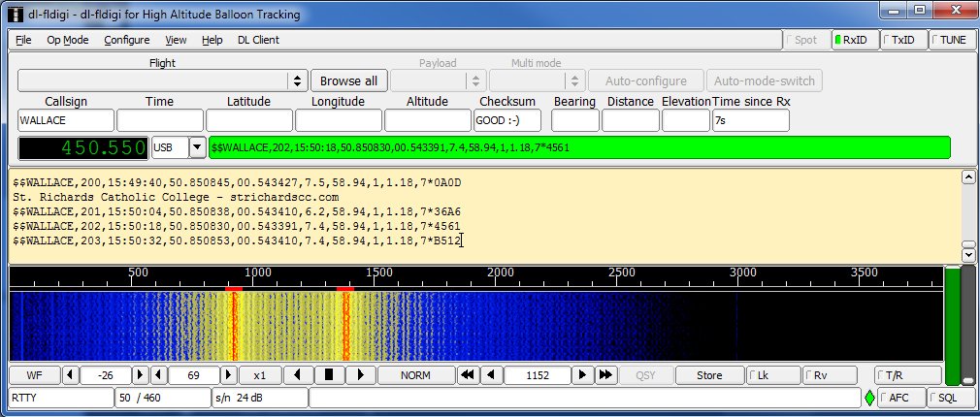Step the cursor frequency down fast
980x417 pixels.
pyautogui.click(x=467, y=375)
